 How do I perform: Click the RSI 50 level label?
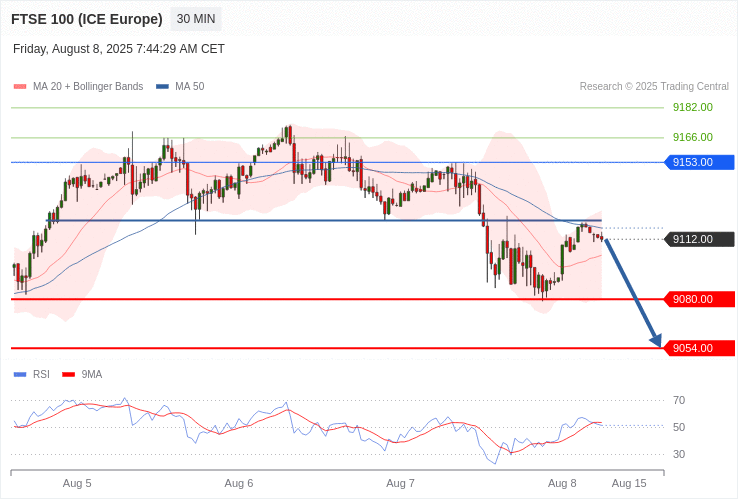click(679, 427)
